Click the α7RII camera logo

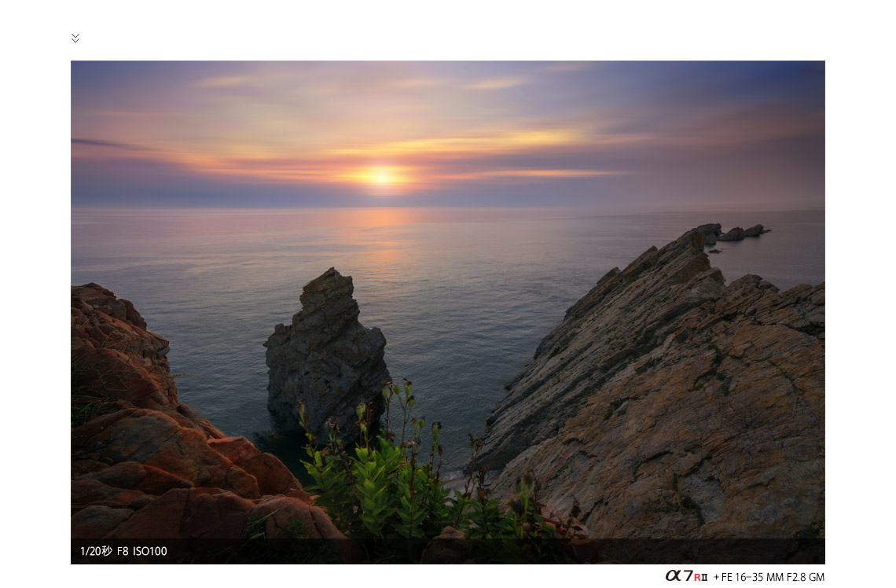click(x=685, y=576)
